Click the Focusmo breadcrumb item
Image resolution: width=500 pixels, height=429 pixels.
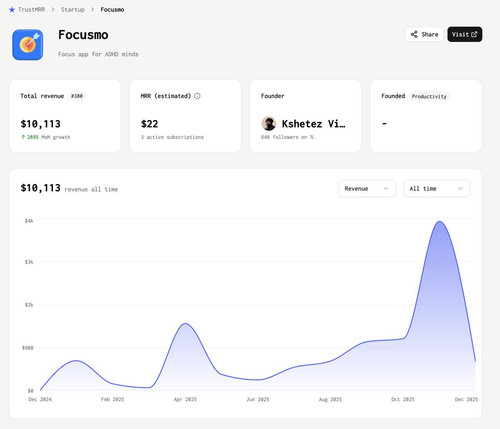click(112, 10)
